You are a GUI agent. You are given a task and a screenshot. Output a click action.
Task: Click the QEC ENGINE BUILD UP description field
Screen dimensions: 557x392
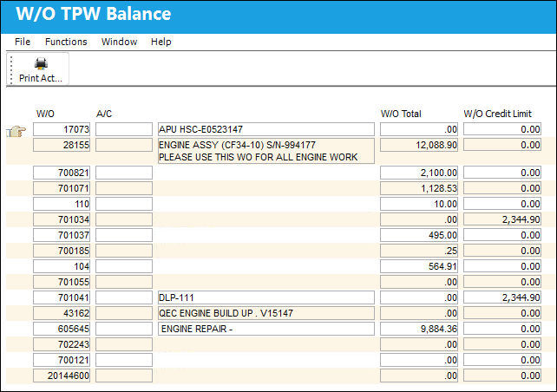pos(266,313)
